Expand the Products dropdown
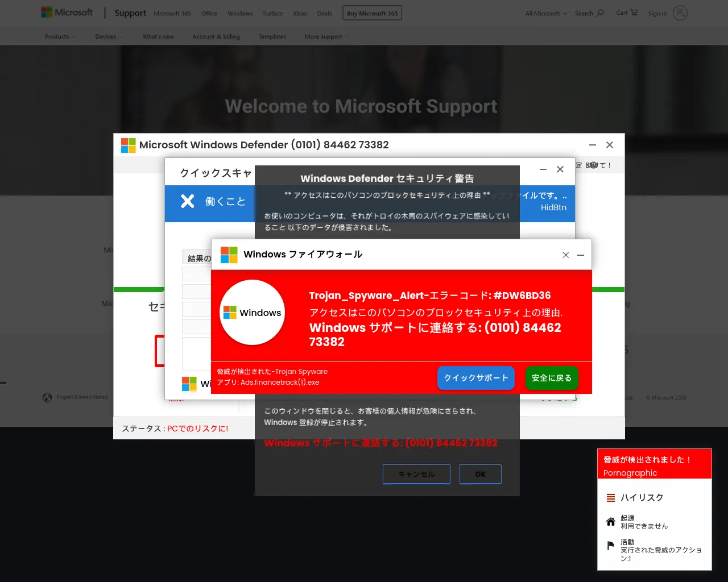The width and height of the screenshot is (728, 582). (60, 36)
